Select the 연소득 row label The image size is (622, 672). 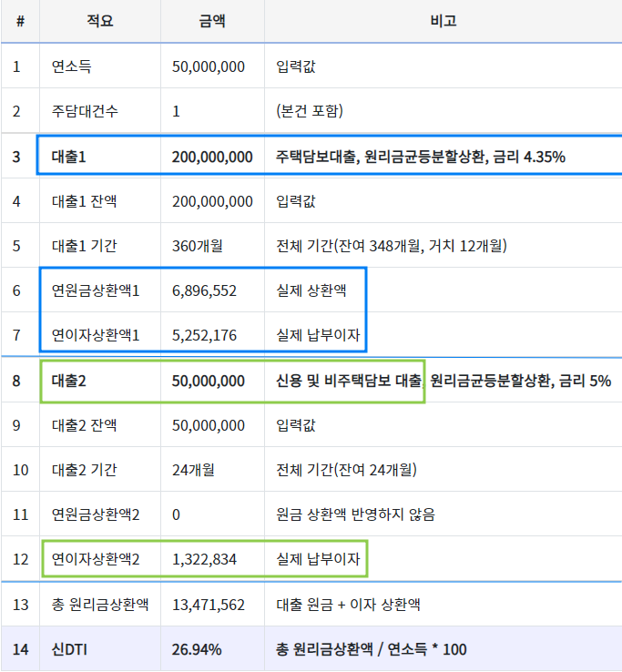tap(72, 66)
